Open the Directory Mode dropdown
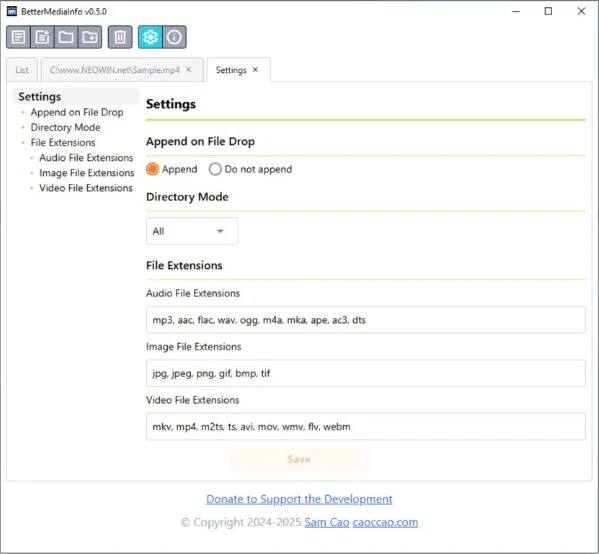 (x=192, y=231)
